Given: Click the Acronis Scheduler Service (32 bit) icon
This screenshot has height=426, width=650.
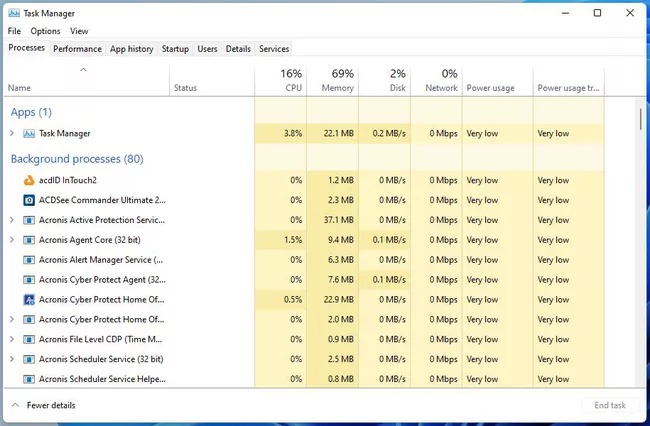Looking at the screenshot, I should coord(29,359).
